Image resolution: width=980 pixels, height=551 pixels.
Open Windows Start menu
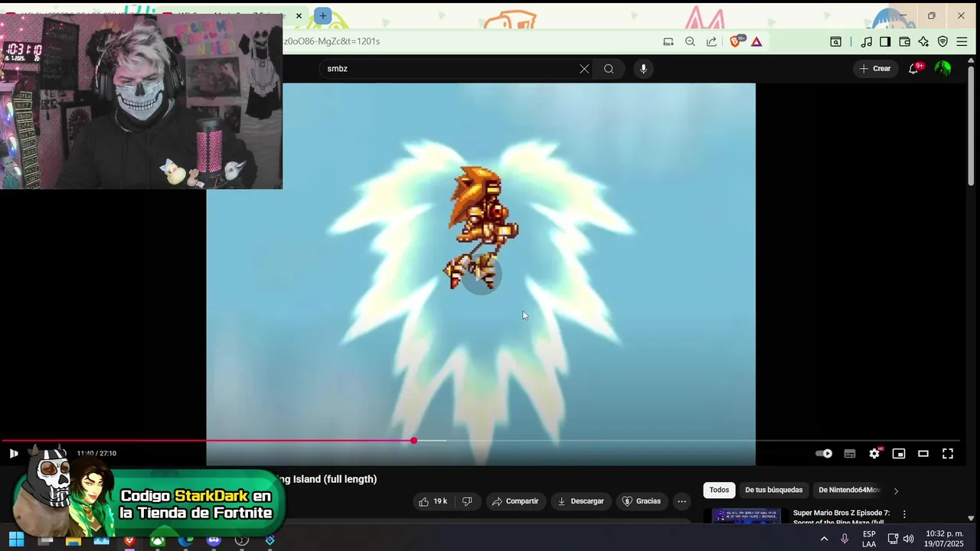[16, 540]
